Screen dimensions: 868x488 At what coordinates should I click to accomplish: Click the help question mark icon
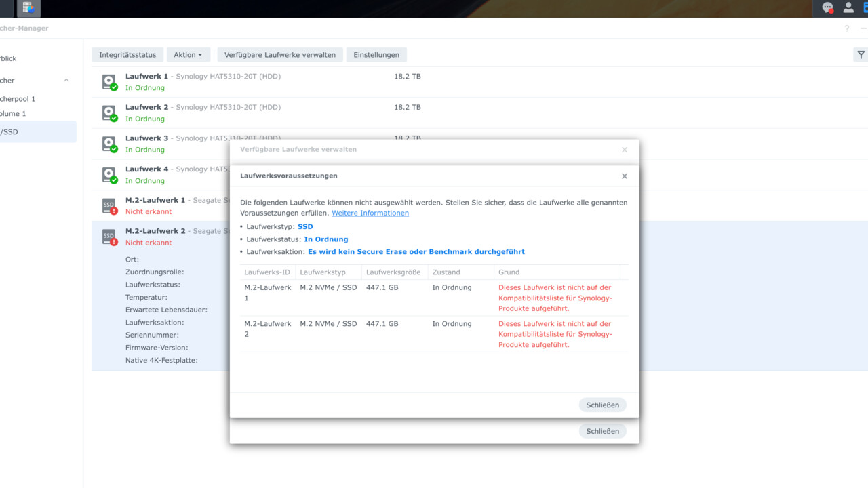click(x=846, y=28)
